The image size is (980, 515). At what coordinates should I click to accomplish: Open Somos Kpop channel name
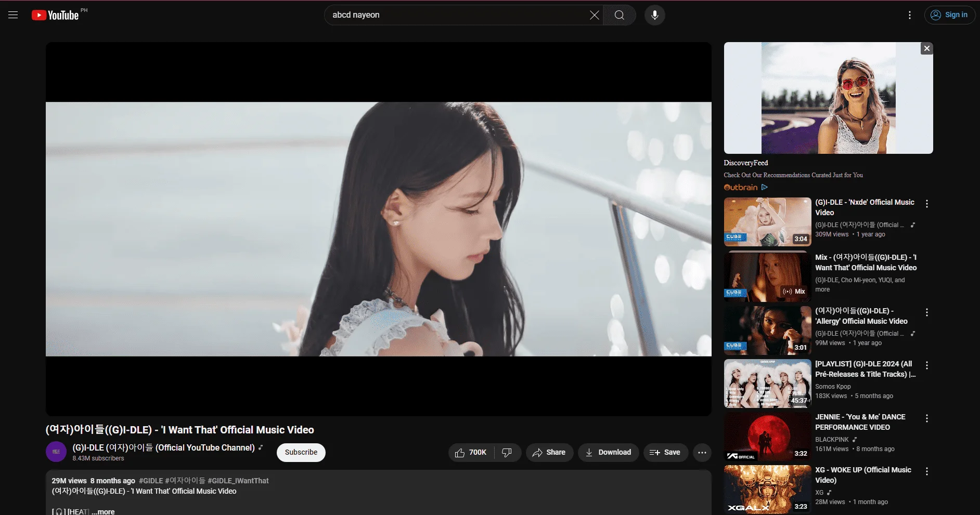click(x=833, y=387)
